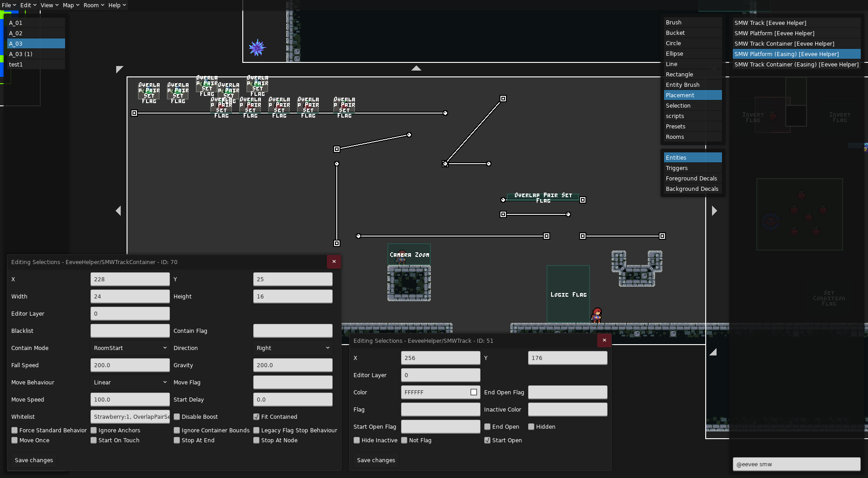The width and height of the screenshot is (868, 478).
Task: Open the Help menu
Action: coord(117,5)
